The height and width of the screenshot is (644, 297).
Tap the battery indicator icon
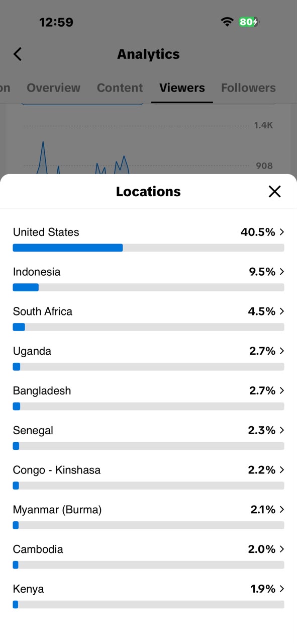click(x=249, y=22)
